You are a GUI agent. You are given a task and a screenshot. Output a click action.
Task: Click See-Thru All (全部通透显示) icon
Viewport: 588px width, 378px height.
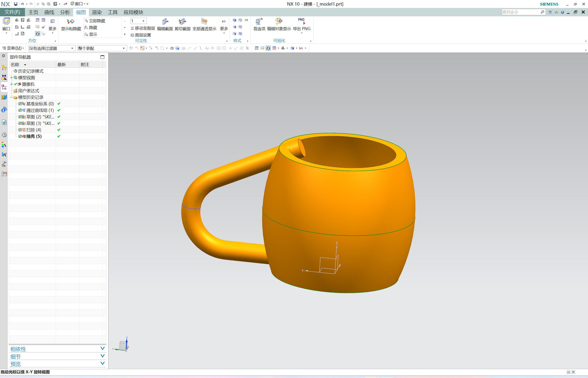tap(204, 22)
